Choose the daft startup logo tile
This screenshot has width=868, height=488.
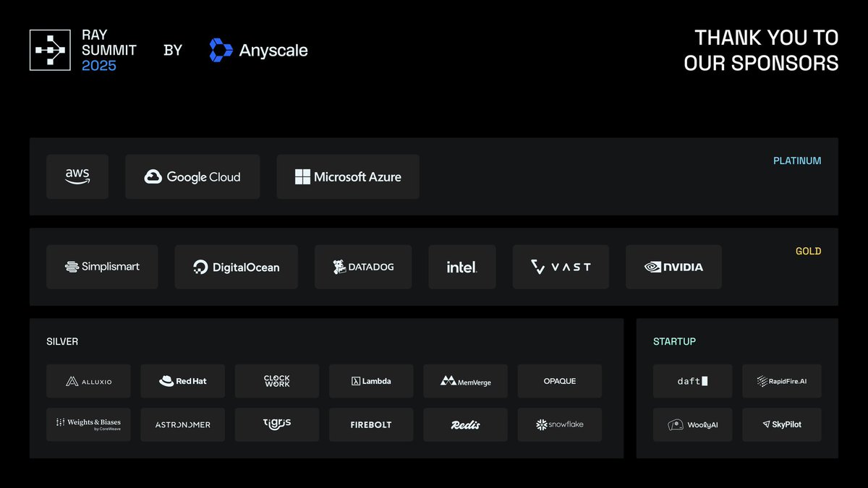point(693,381)
